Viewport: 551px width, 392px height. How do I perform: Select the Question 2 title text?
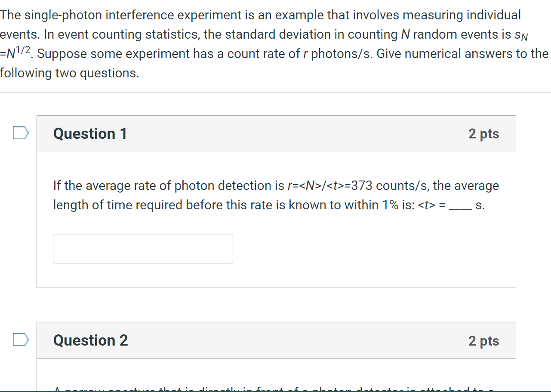90,340
